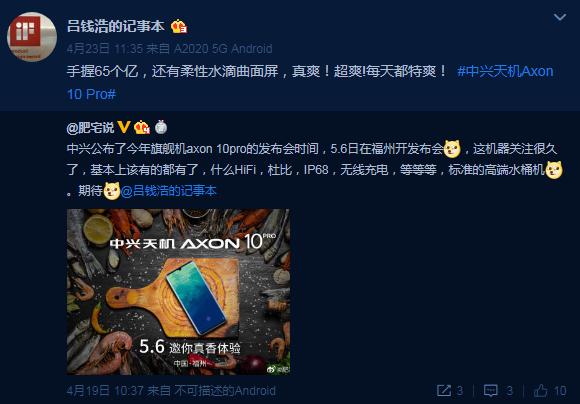Click the 4月19日 10:37 timestamp link
580x404 pixels.
[105, 391]
